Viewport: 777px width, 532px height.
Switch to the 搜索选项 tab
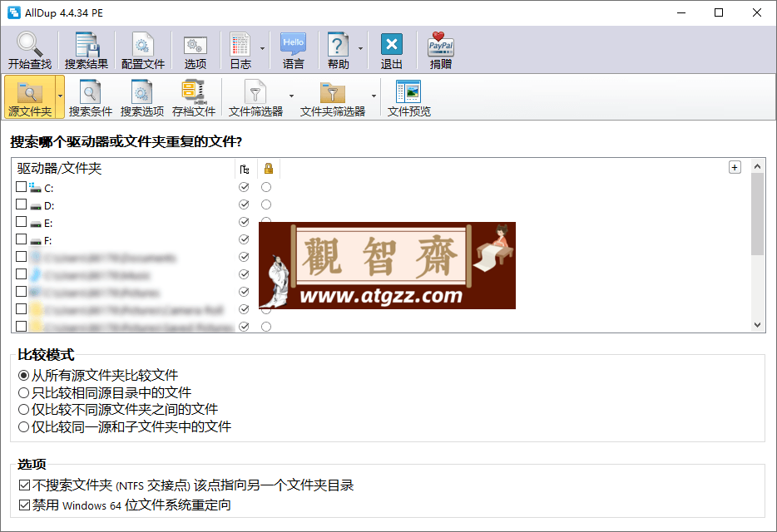click(x=142, y=97)
